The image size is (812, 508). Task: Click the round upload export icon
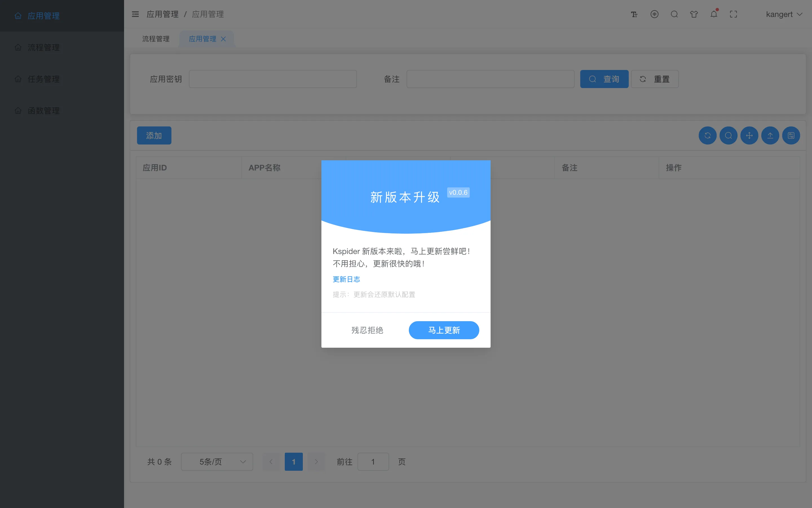(x=770, y=135)
